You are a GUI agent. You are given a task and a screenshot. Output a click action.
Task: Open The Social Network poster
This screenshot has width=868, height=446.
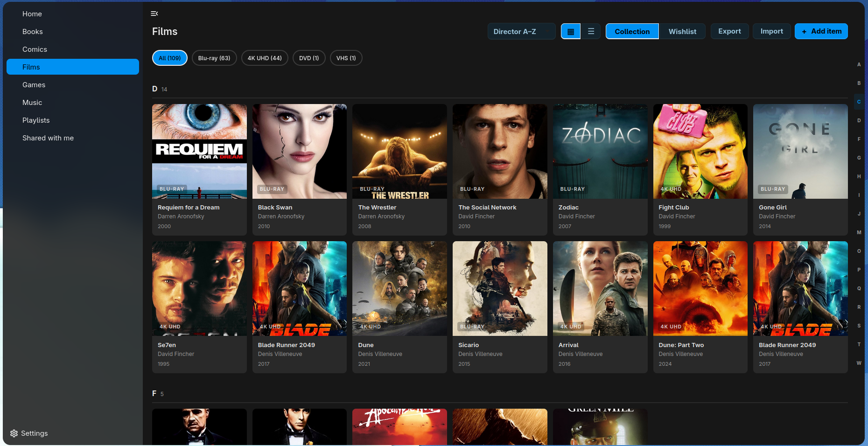coord(500,151)
